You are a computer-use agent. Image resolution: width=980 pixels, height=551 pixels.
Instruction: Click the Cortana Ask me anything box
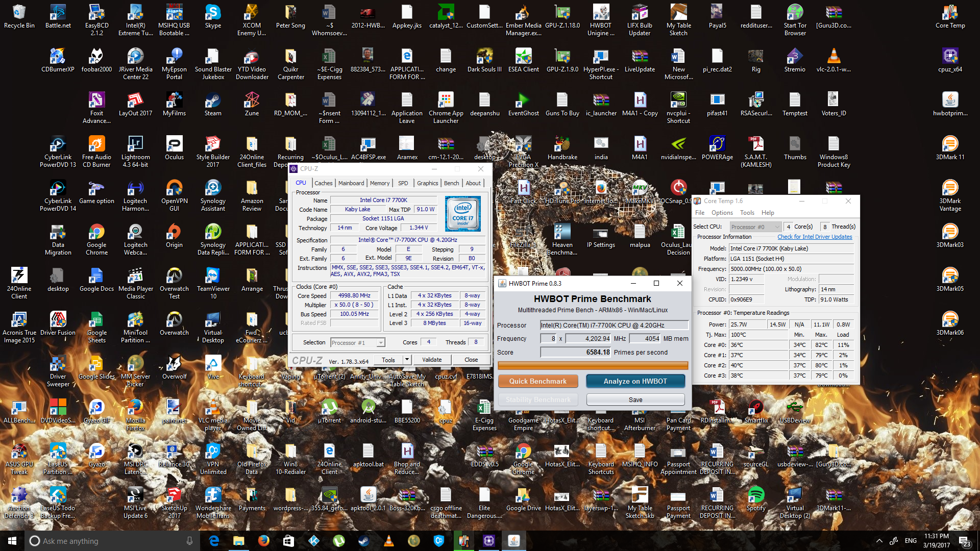[x=112, y=541]
